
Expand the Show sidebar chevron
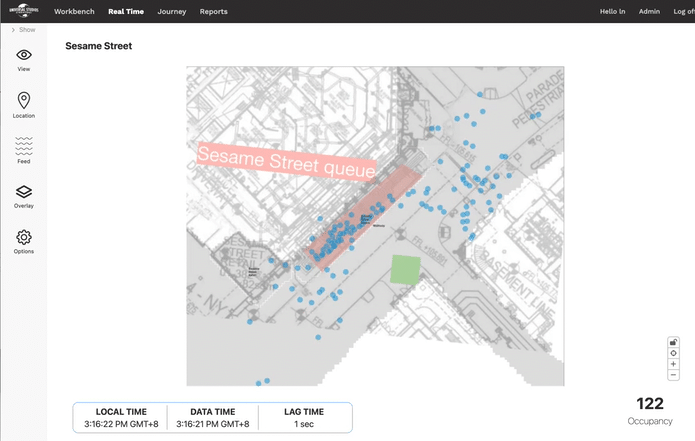pos(13,30)
